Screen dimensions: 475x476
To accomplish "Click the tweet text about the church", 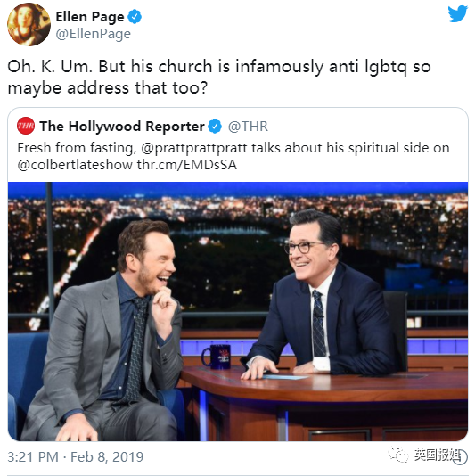I will [x=219, y=78].
